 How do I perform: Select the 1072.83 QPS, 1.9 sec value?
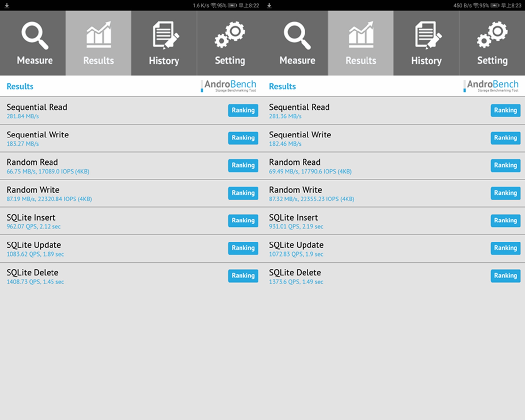click(296, 254)
